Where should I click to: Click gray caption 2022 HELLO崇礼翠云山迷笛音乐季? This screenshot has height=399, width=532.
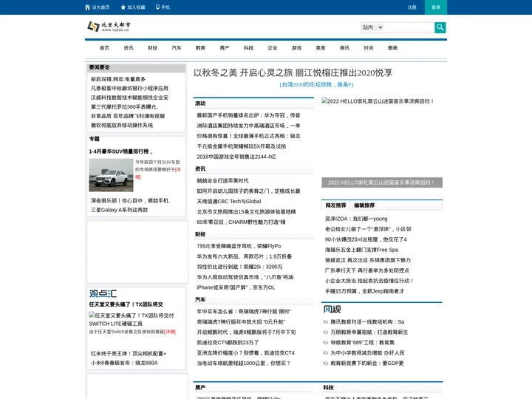(382, 183)
